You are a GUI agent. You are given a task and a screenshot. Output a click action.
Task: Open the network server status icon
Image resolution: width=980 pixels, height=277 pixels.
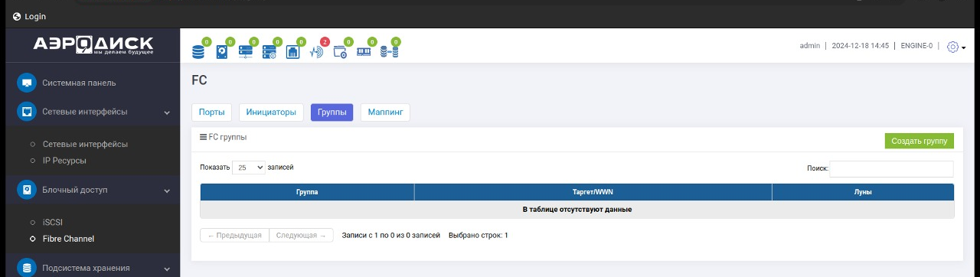[x=246, y=52]
